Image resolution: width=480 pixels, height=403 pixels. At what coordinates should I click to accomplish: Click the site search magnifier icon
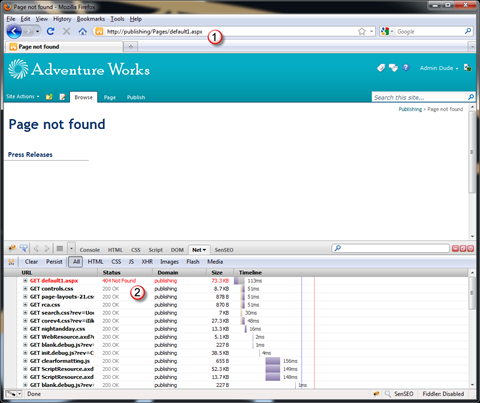tap(471, 97)
